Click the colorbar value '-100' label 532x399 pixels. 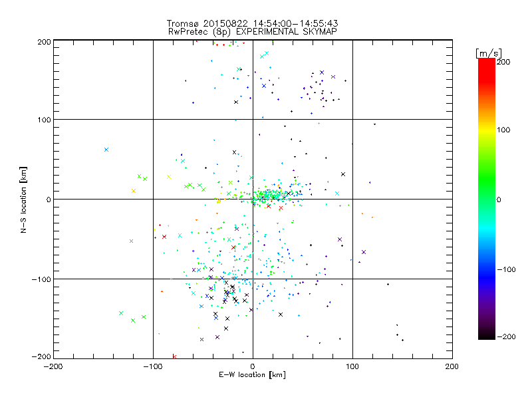tap(506, 270)
